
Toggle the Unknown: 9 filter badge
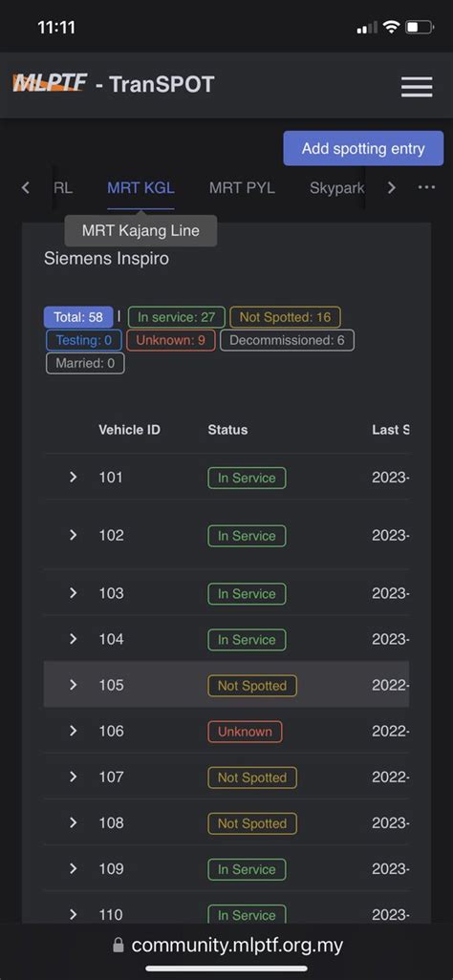pos(171,341)
